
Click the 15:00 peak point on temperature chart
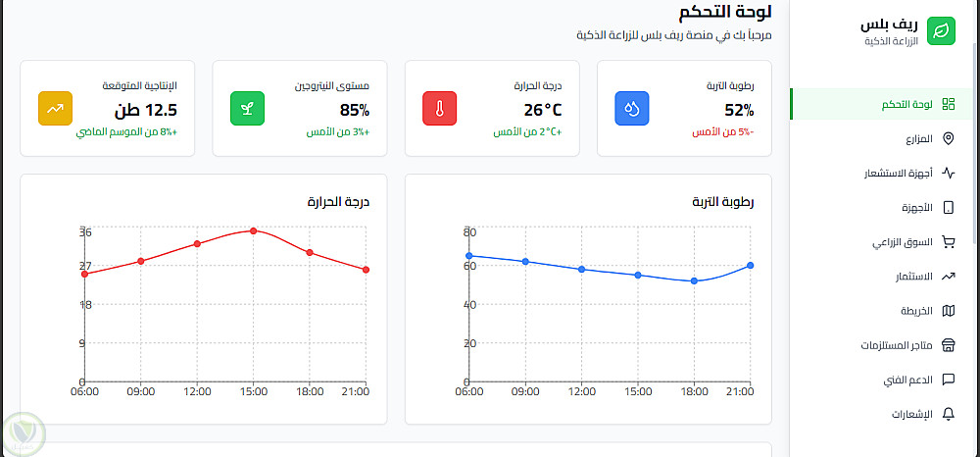click(253, 230)
